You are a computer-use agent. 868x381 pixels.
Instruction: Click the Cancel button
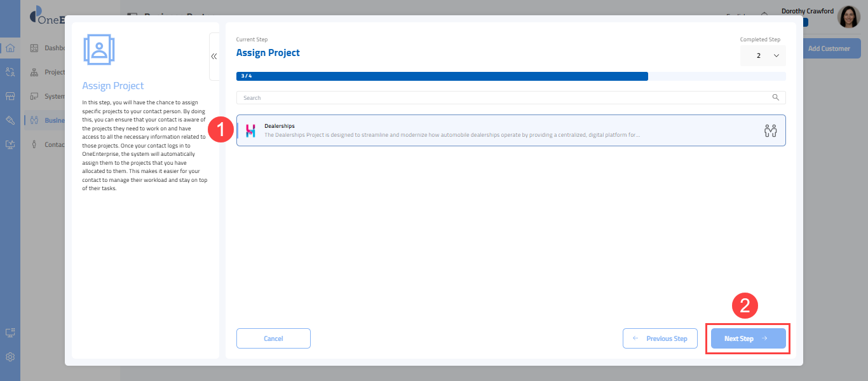pyautogui.click(x=273, y=338)
